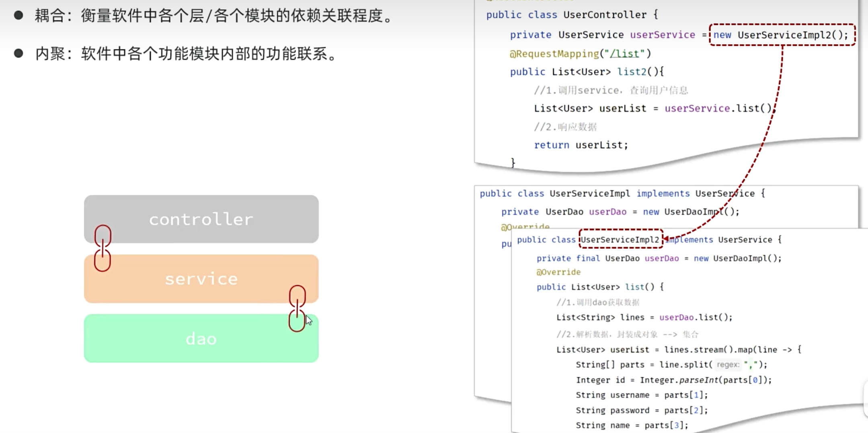Click the dao block in the layer diagram
Image resolution: width=868 pixels, height=433 pixels.
[x=201, y=338]
